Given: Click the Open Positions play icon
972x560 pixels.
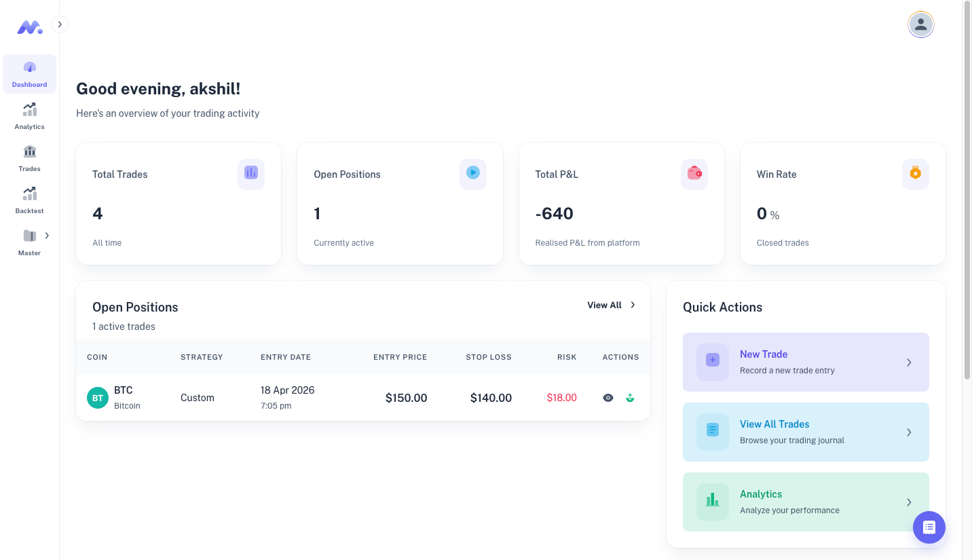Looking at the screenshot, I should pos(473,174).
